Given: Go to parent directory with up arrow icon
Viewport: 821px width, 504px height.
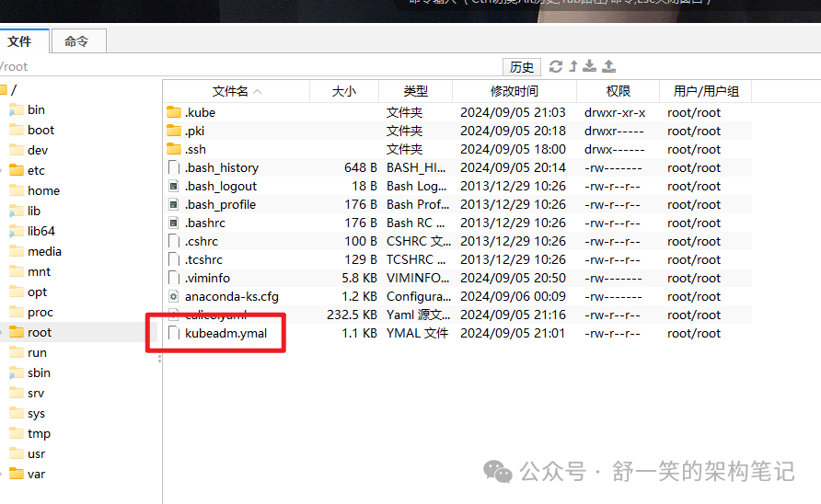Looking at the screenshot, I should coord(573,66).
